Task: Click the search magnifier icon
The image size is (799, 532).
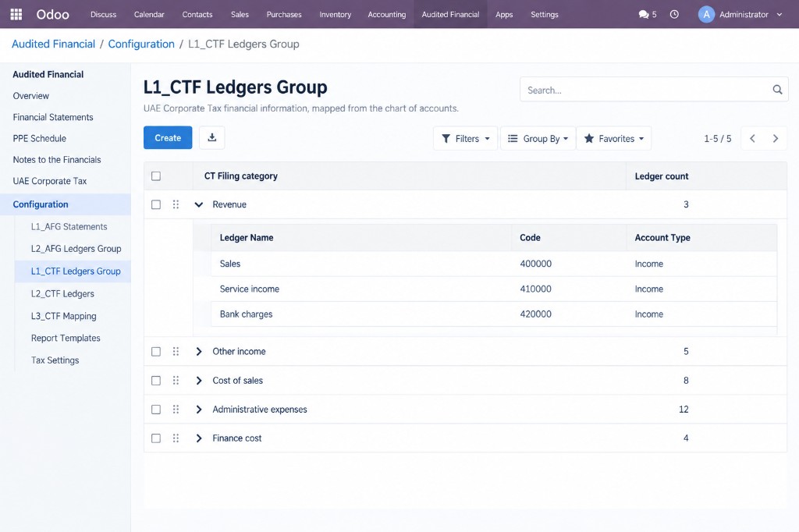Action: (x=777, y=90)
